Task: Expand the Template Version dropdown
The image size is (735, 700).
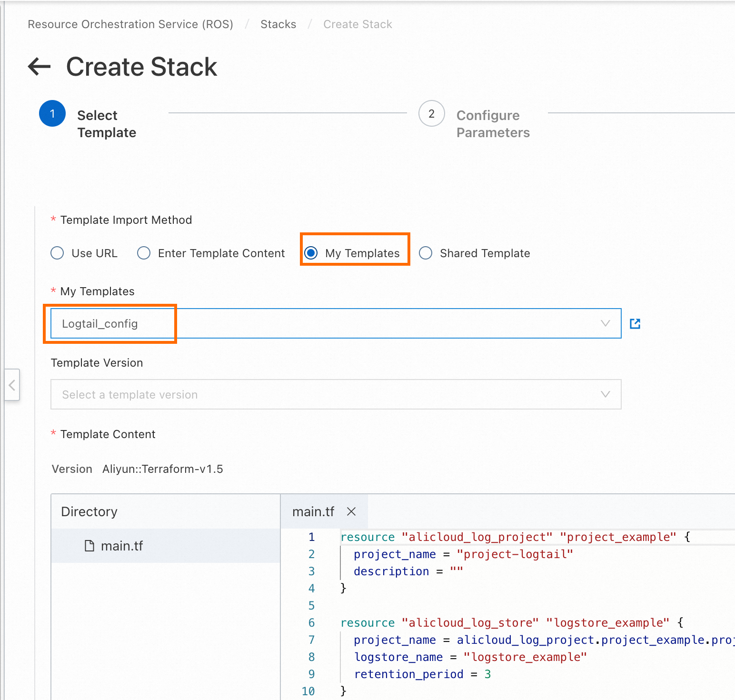Action: pos(336,394)
